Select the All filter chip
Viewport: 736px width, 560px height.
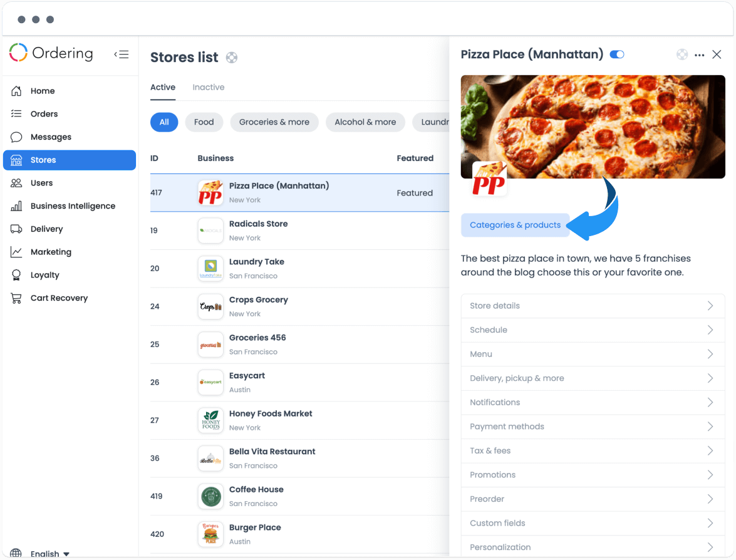(x=164, y=122)
